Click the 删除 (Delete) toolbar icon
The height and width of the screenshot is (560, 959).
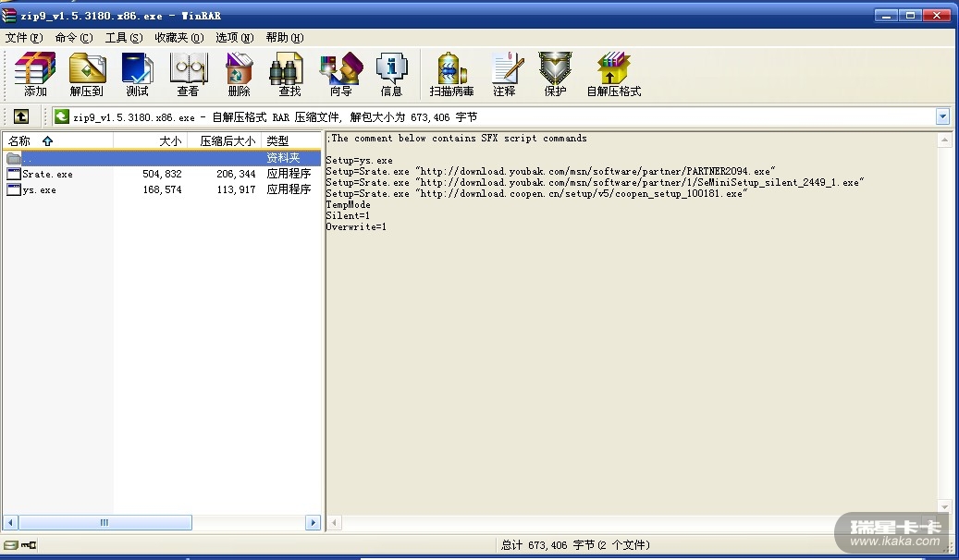pos(239,74)
